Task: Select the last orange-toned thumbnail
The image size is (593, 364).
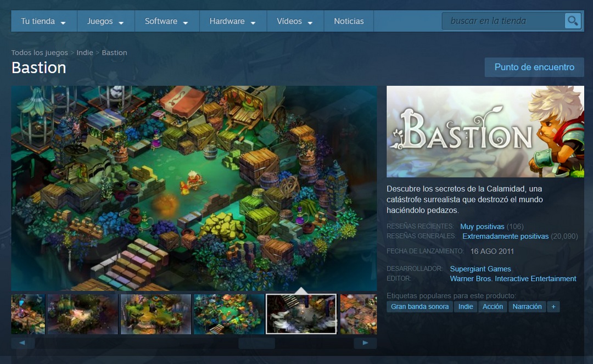Action: pos(359,314)
